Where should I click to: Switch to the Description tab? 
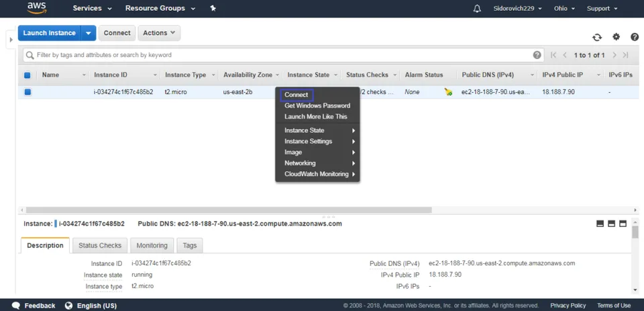click(x=45, y=246)
